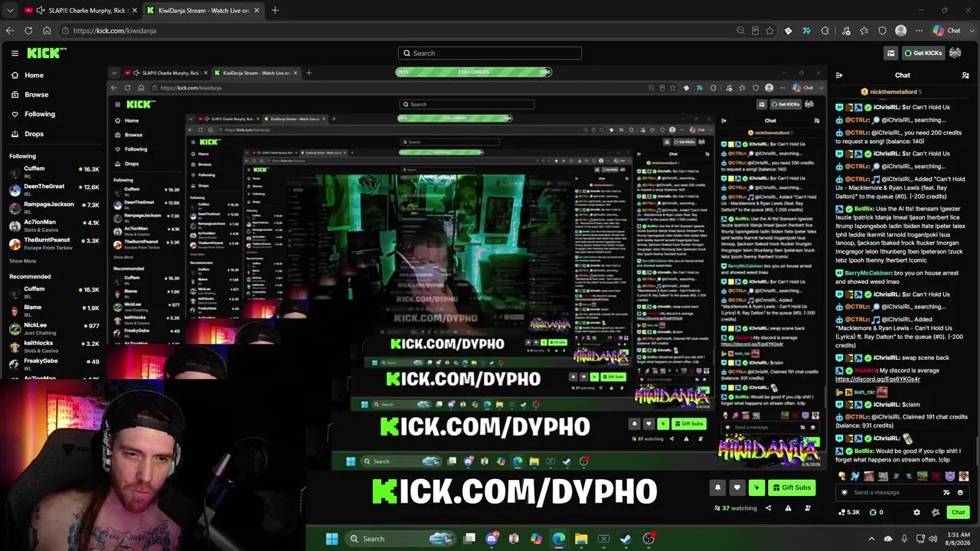The width and height of the screenshot is (980, 551).
Task: Toggle the microphone icon in system tray
Action: coord(904,539)
